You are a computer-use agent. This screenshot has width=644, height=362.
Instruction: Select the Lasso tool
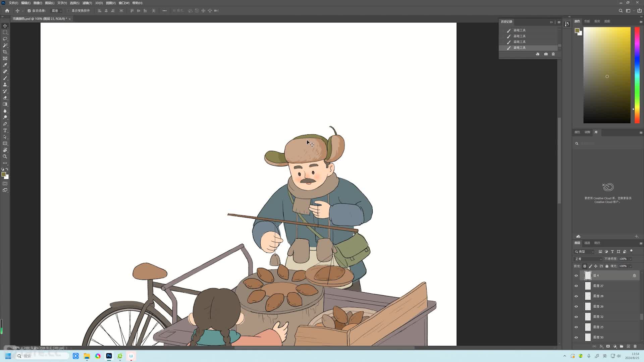pyautogui.click(x=5, y=39)
